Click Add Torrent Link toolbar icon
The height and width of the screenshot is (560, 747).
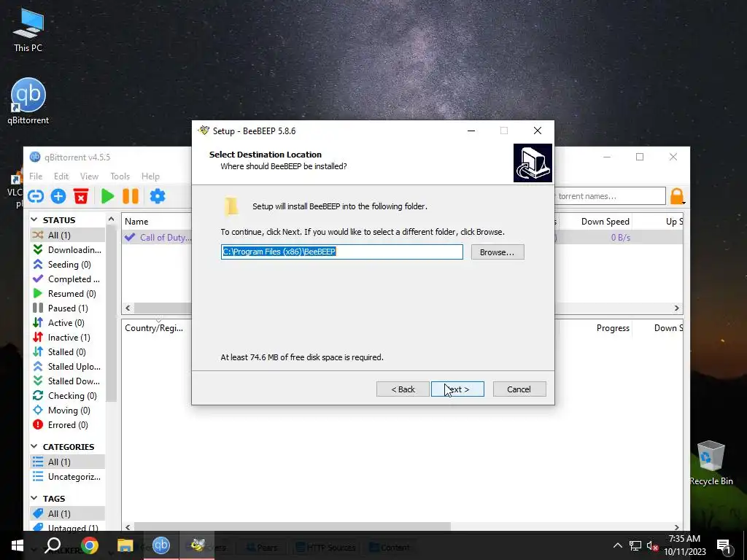click(x=36, y=196)
